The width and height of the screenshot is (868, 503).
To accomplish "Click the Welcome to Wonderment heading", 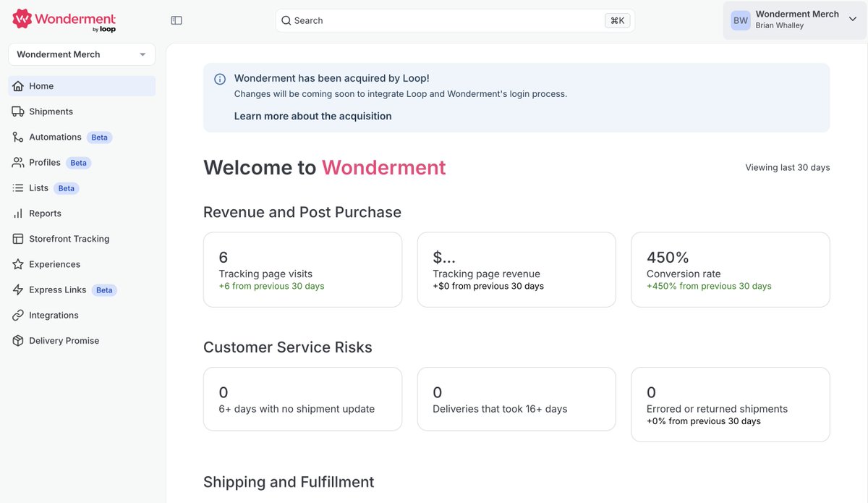I will pos(325,167).
